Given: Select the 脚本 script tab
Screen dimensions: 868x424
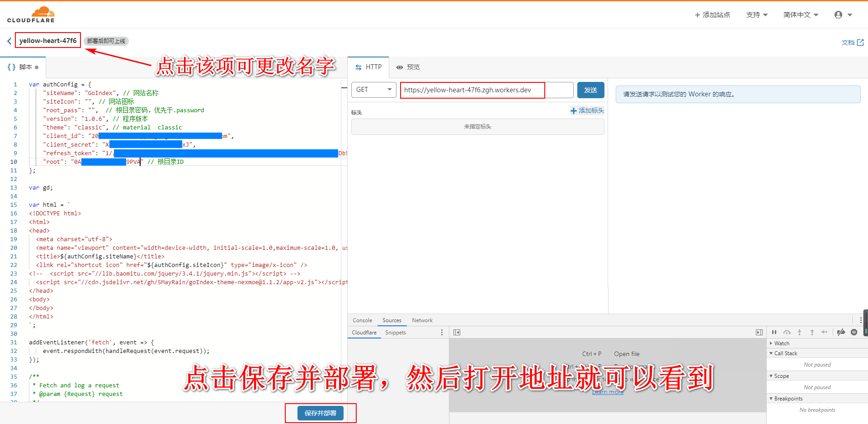Looking at the screenshot, I should (x=23, y=67).
